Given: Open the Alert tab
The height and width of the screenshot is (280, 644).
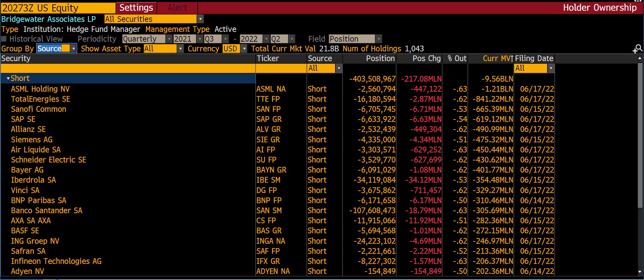Looking at the screenshot, I should tap(177, 8).
